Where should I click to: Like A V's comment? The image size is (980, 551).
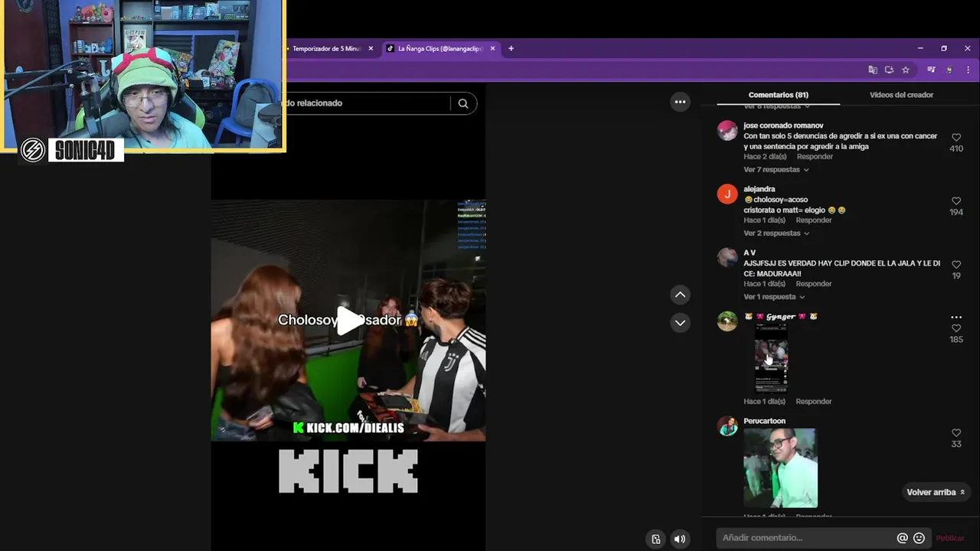coord(956,265)
